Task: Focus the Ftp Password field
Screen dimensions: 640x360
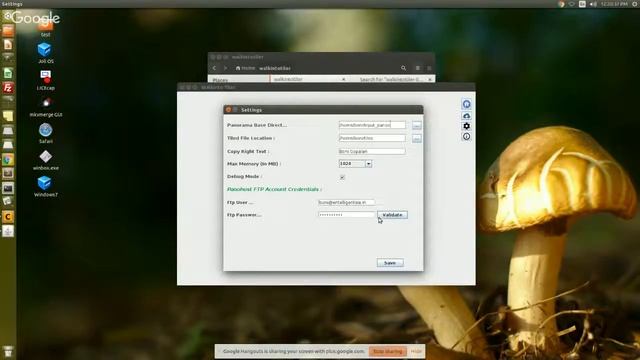Action: click(x=346, y=215)
